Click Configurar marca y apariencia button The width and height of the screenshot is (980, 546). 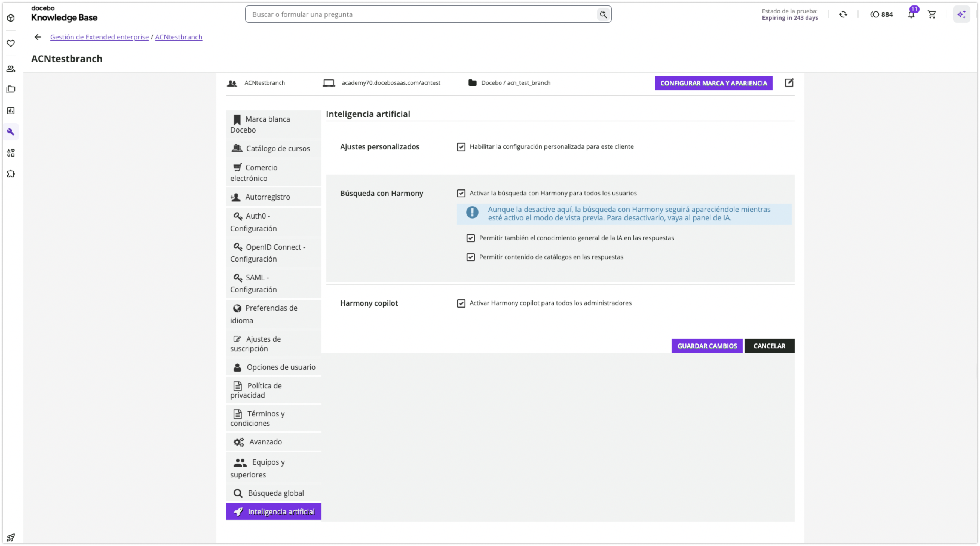[713, 83]
